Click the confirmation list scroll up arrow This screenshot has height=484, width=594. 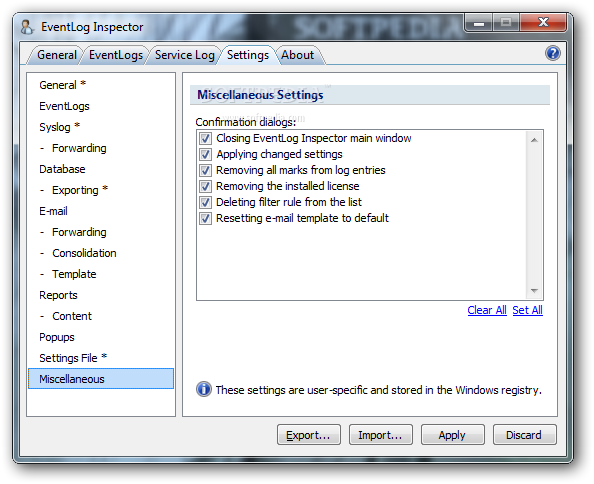click(x=534, y=140)
